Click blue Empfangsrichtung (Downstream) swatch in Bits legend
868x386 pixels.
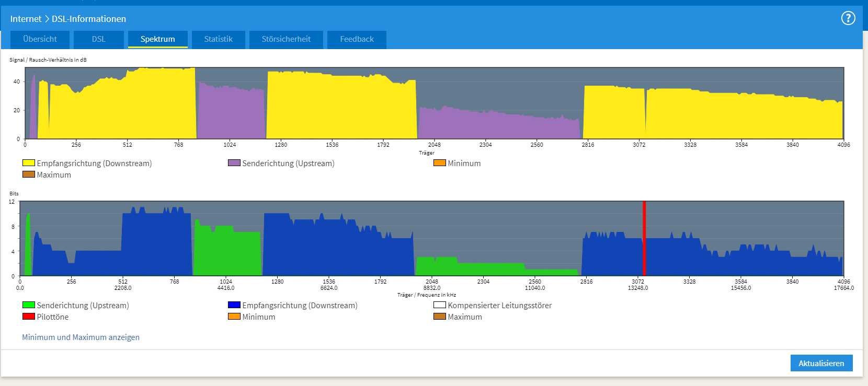click(234, 305)
